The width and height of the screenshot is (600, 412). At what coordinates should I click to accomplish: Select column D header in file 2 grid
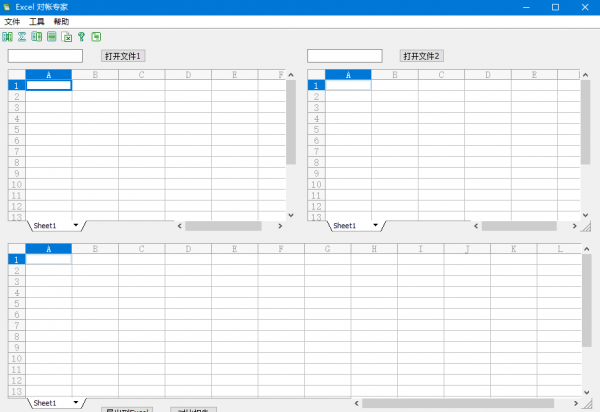coord(488,75)
